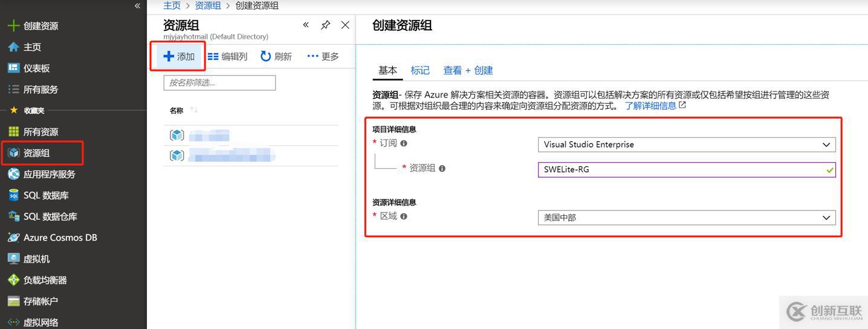The image size is (868, 329).
Task: Open 所有服务 in the sidebar
Action: pyautogui.click(x=41, y=90)
